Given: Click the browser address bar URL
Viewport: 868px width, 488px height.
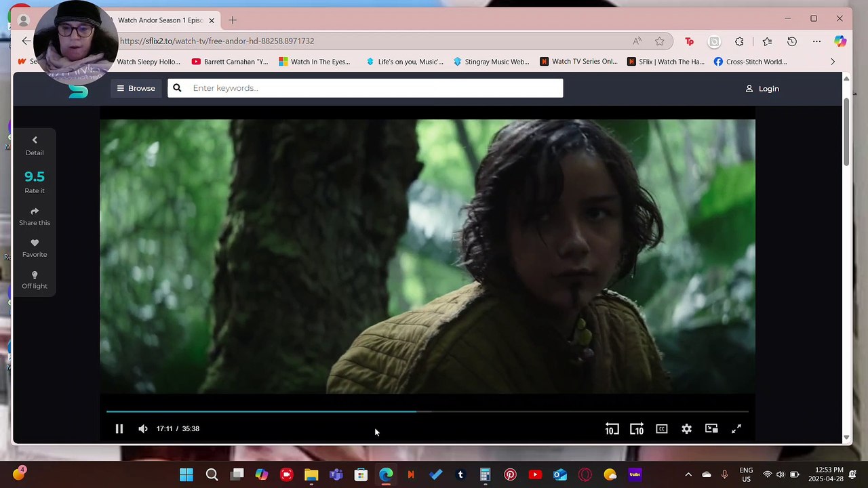Looking at the screenshot, I should click(x=217, y=41).
